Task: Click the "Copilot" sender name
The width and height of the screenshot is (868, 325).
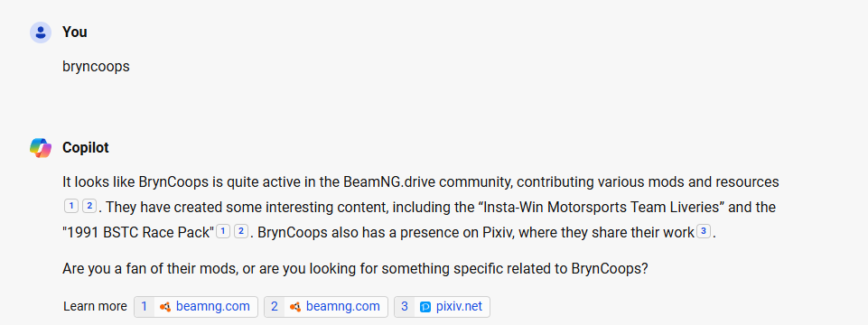Action: [x=86, y=148]
